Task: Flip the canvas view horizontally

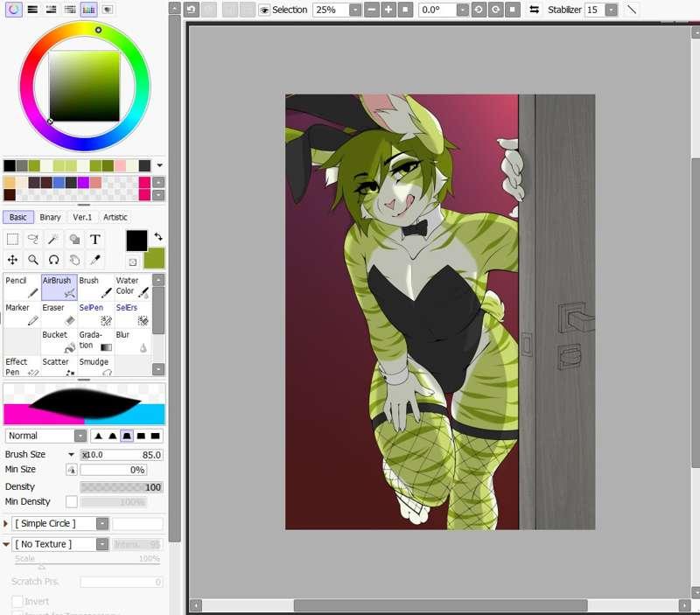Action: pos(534,10)
